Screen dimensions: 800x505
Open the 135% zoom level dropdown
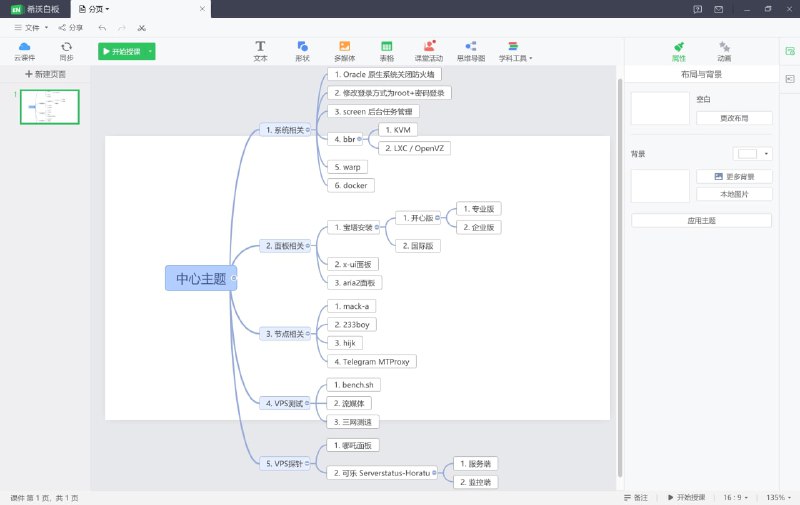pos(778,497)
